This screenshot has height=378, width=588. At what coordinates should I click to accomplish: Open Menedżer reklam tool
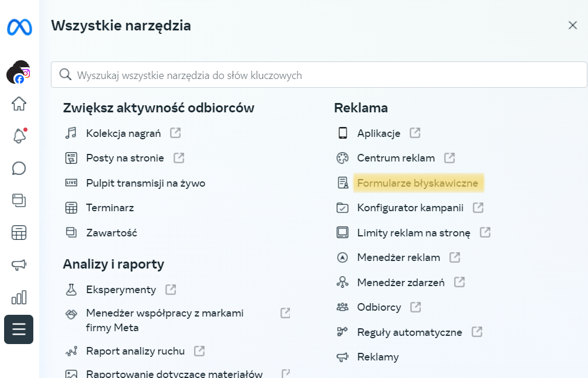(398, 257)
